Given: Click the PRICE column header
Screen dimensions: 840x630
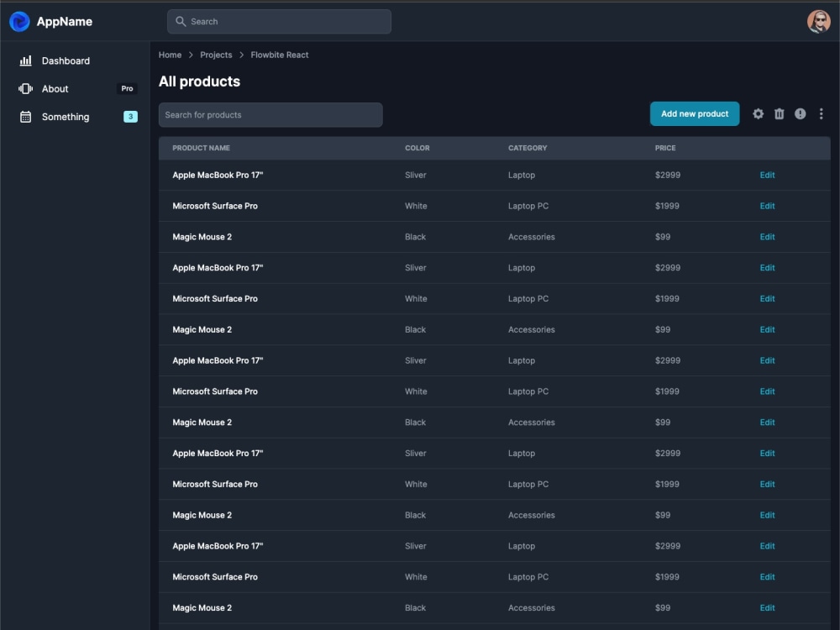Looking at the screenshot, I should (665, 148).
